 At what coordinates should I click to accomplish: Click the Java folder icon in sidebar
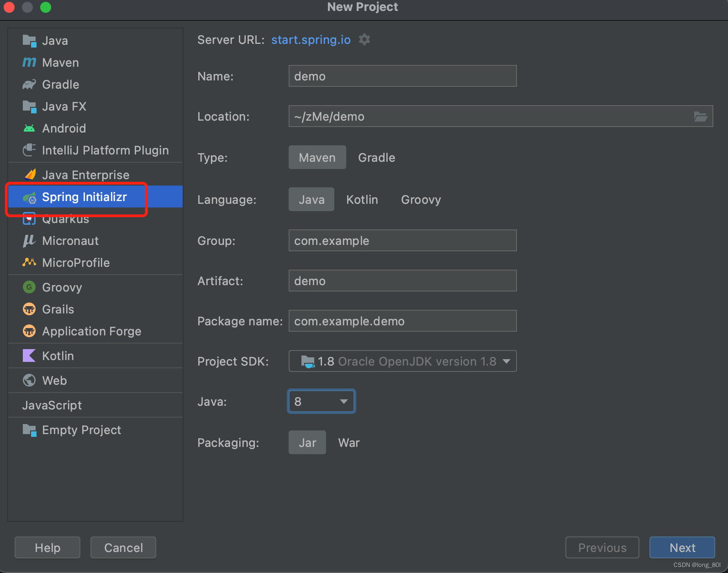[29, 41]
